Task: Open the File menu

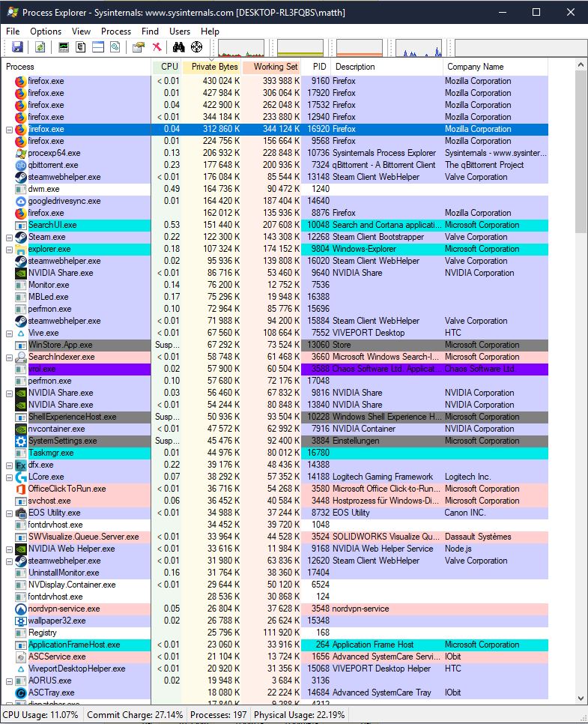Action: [x=13, y=31]
